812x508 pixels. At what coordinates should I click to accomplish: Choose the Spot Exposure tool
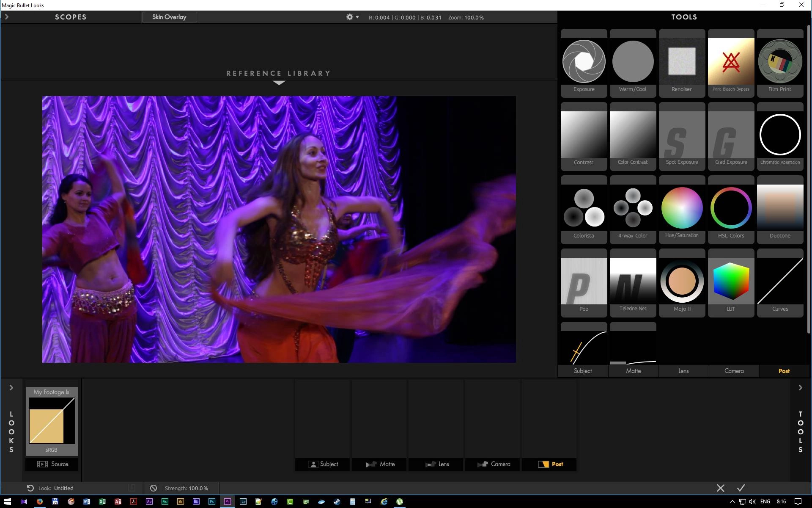pyautogui.click(x=682, y=136)
